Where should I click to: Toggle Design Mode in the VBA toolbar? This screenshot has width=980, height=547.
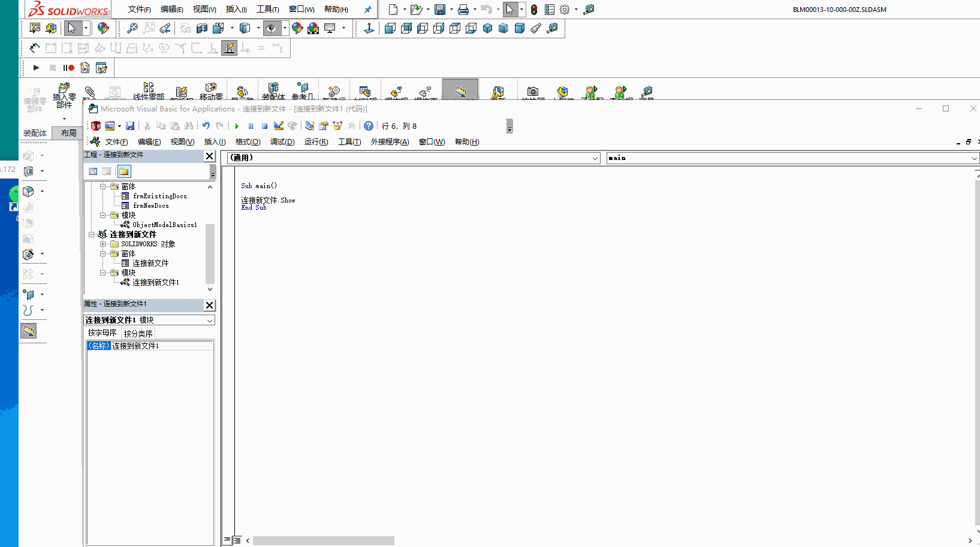278,126
